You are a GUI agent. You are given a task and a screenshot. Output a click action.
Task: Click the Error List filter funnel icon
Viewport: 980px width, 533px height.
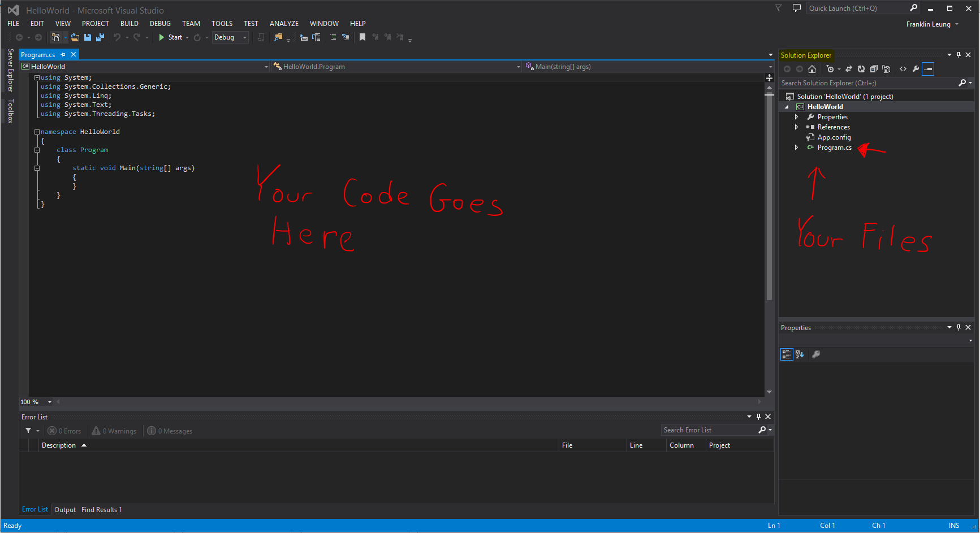pyautogui.click(x=28, y=431)
